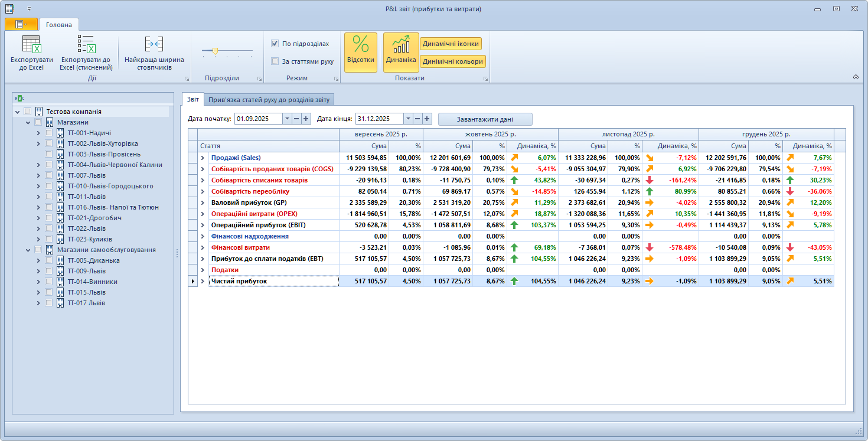Viewport: 868px width, 441px height.
Task: Collapse the Магазини самообслуговування tree node
Action: pyautogui.click(x=28, y=250)
